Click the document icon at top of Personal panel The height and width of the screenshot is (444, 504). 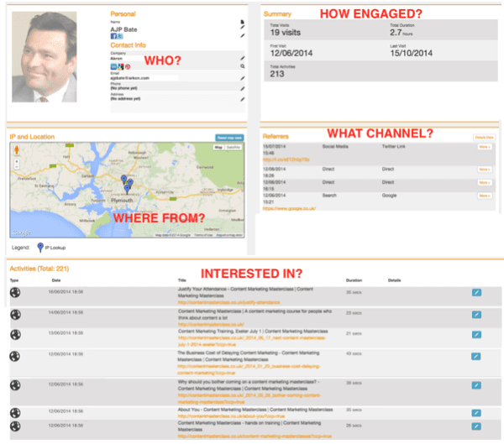point(243,23)
